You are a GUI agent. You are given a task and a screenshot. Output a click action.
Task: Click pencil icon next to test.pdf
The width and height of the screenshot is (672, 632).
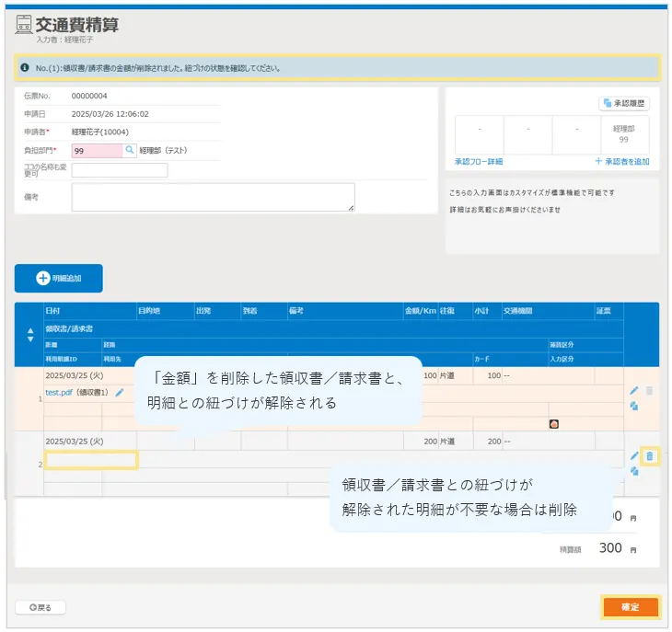pyautogui.click(x=120, y=393)
